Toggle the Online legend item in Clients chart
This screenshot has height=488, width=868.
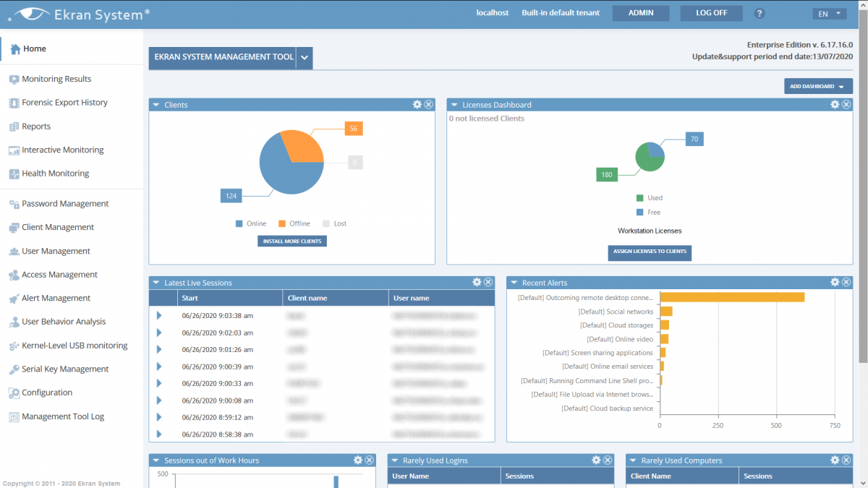[x=251, y=223]
